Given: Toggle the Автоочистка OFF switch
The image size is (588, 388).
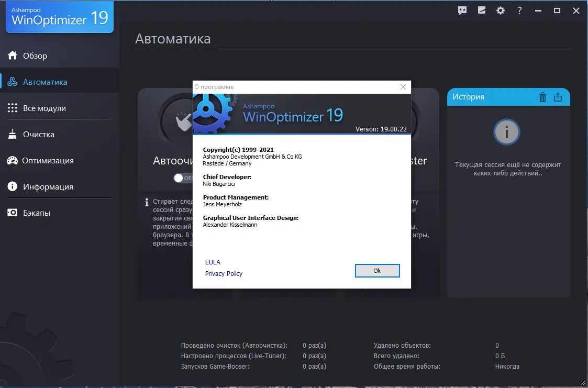Looking at the screenshot, I should (x=183, y=178).
